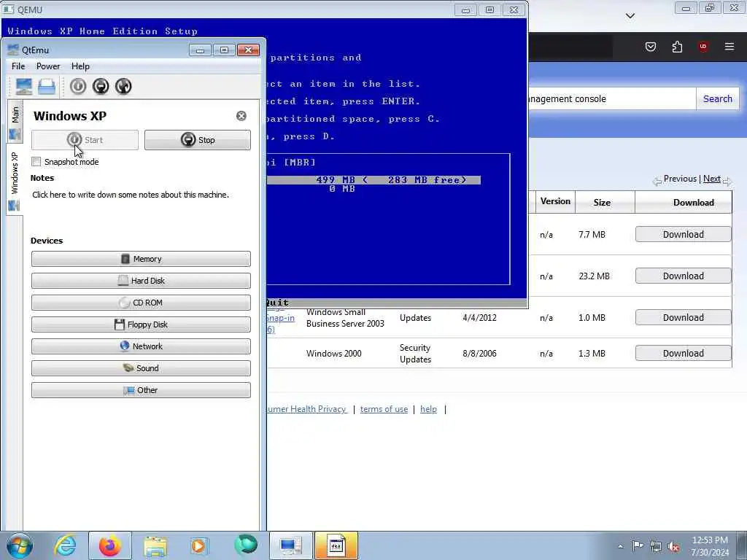
Task: Click the 0 MB row in the QEMU setup list
Action: coord(342,189)
